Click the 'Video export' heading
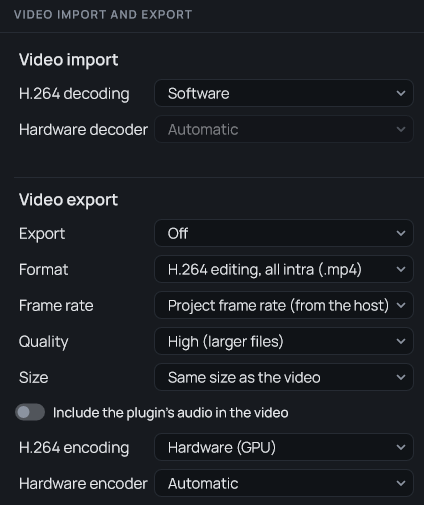This screenshot has height=505, width=424. click(x=68, y=200)
